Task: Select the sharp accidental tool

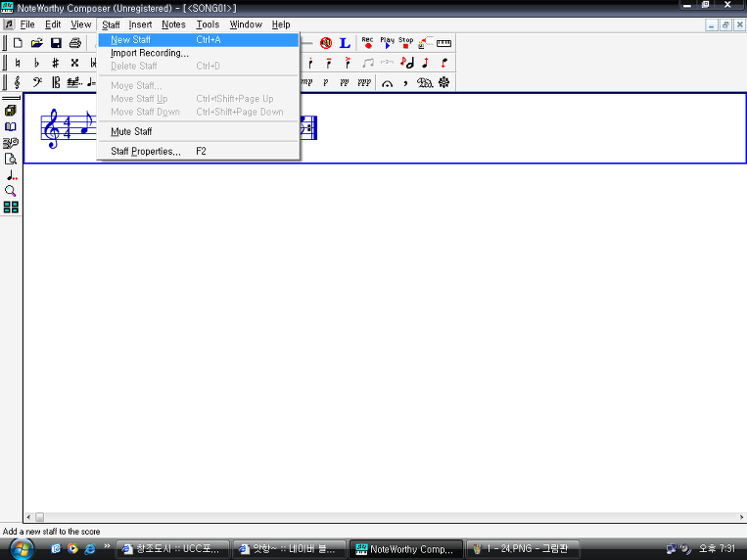Action: pyautogui.click(x=56, y=63)
